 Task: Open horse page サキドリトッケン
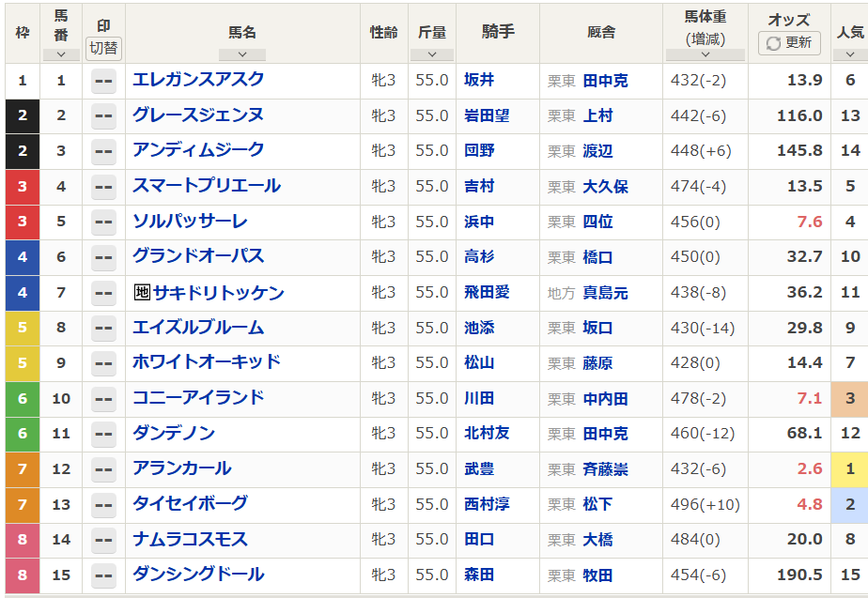(x=219, y=292)
